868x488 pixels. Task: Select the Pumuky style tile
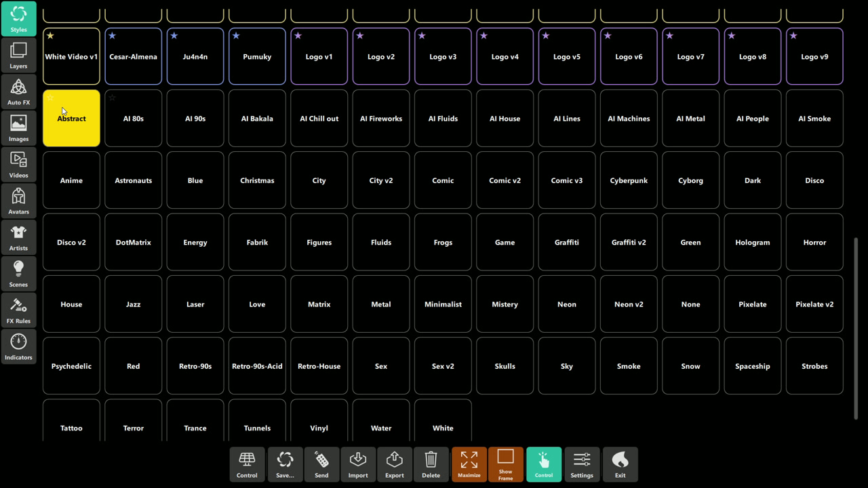click(x=257, y=56)
